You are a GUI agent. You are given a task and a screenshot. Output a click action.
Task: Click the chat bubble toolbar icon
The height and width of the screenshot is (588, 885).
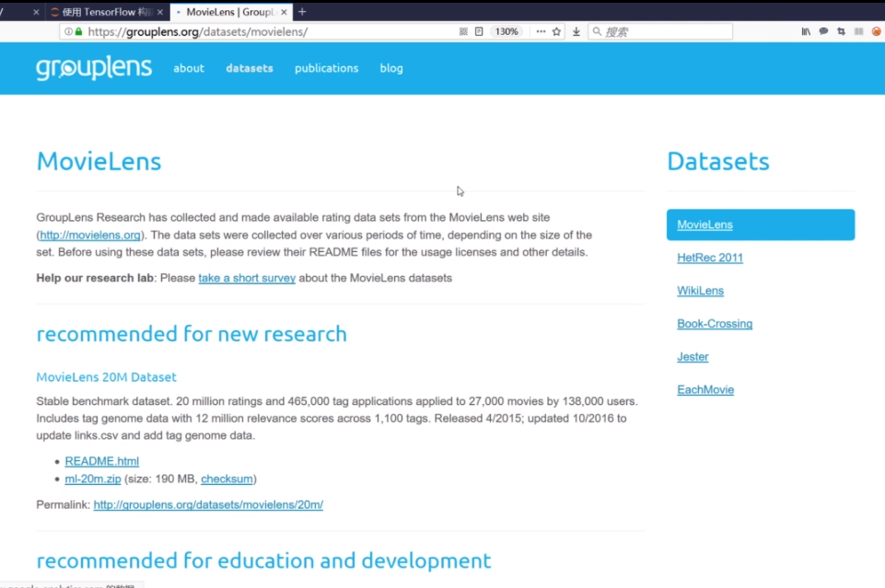pos(823,31)
